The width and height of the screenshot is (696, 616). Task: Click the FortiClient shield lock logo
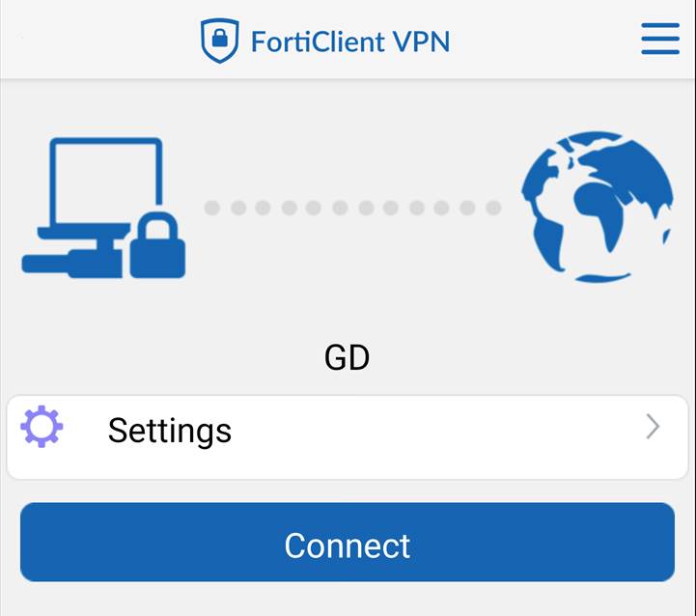(x=220, y=41)
